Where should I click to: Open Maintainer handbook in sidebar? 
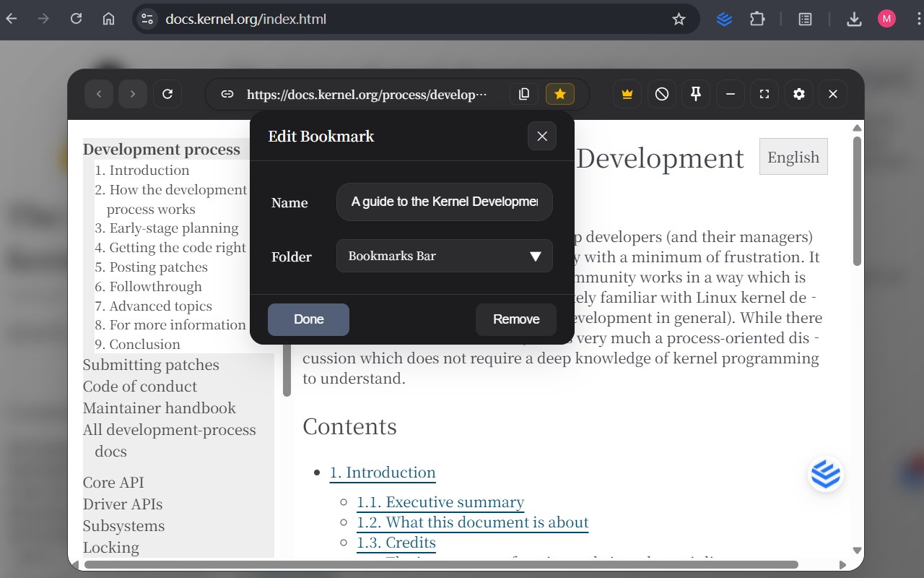[160, 408]
